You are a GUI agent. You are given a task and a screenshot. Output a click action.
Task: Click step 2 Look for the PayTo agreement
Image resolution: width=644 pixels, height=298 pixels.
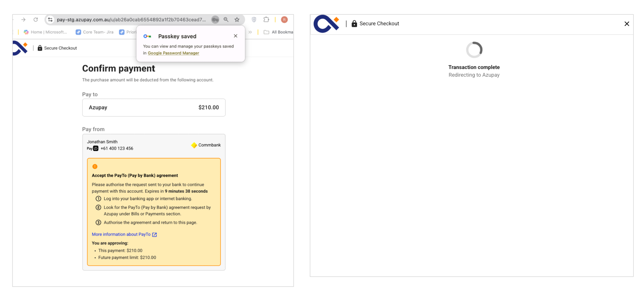click(153, 211)
